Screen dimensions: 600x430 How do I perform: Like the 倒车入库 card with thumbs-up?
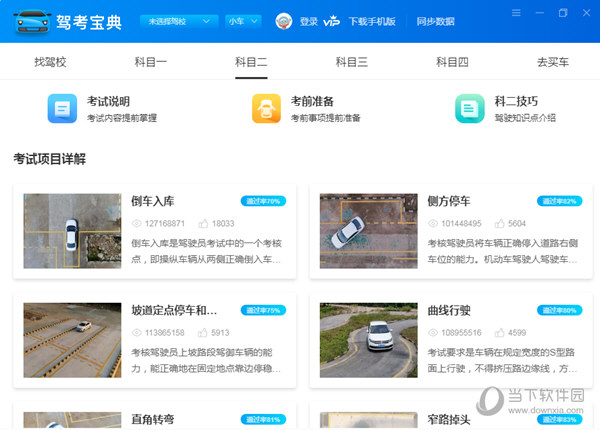coord(203,223)
